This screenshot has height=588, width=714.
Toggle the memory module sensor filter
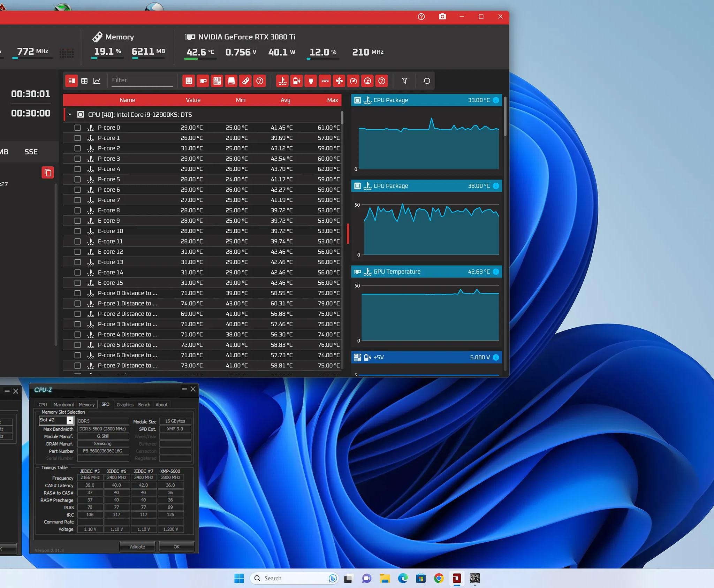(x=245, y=81)
